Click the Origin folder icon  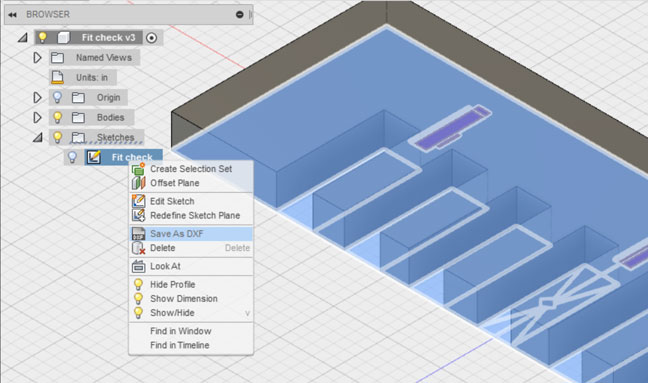tap(78, 98)
